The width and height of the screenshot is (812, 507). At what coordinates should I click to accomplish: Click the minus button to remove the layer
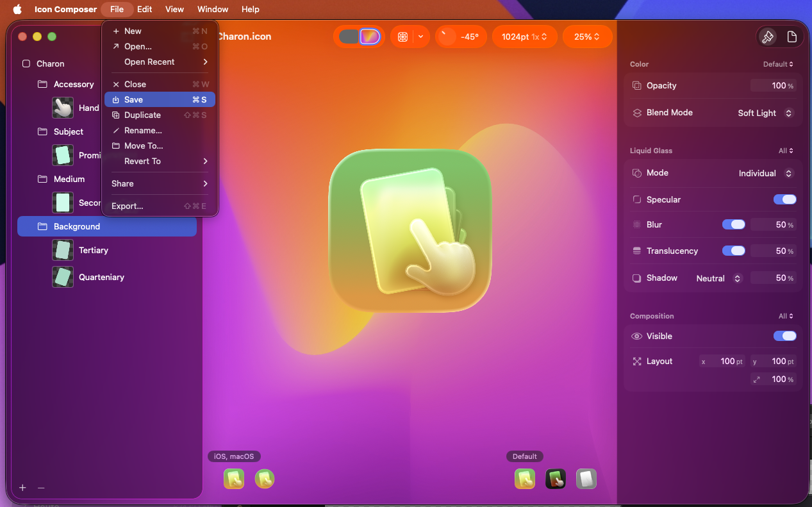[41, 488]
